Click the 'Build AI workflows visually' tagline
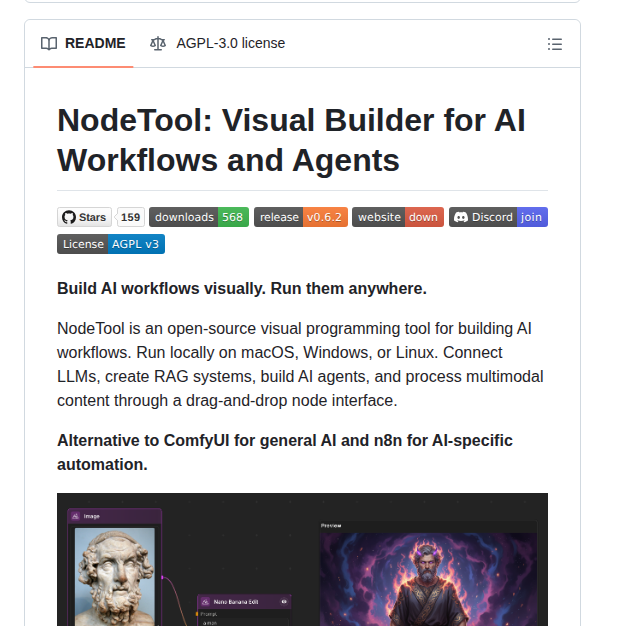This screenshot has width=626, height=626. click(242, 289)
